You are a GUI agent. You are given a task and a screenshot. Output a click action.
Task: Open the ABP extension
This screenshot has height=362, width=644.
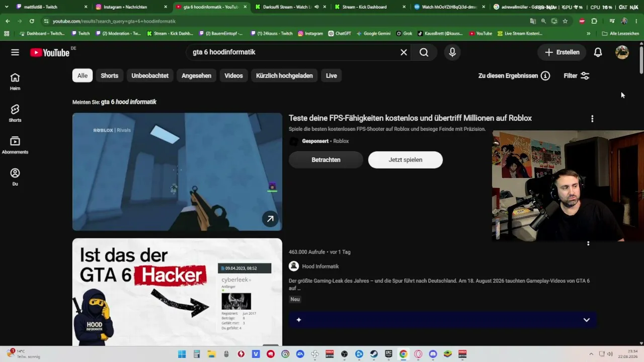click(582, 21)
